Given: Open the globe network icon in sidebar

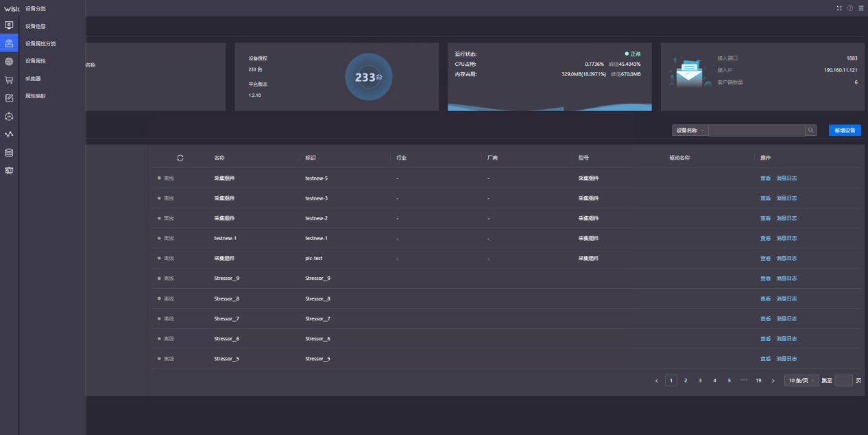Looking at the screenshot, I should click(9, 61).
